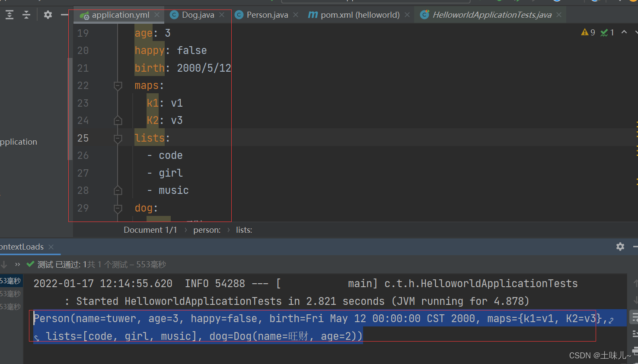This screenshot has width=638, height=364.
Task: Switch to the pom.xml (helloworld) tab
Action: (360, 15)
